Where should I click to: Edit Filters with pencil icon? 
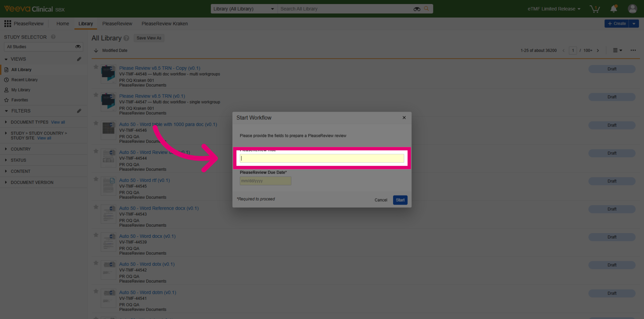[79, 111]
